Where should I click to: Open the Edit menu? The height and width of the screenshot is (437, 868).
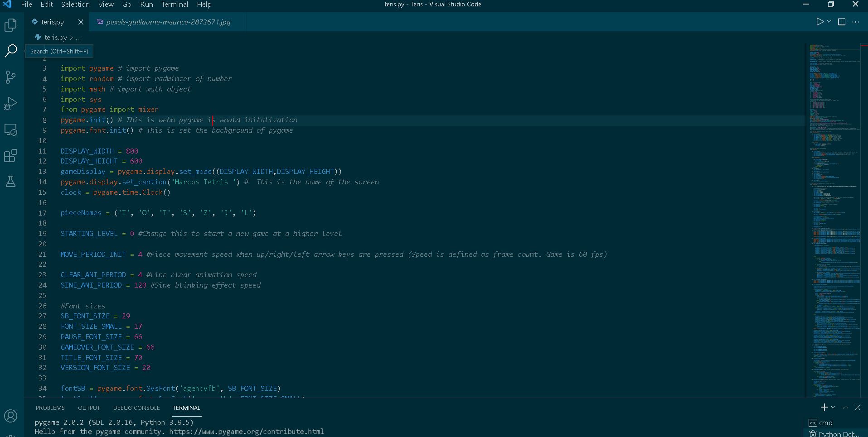[47, 5]
